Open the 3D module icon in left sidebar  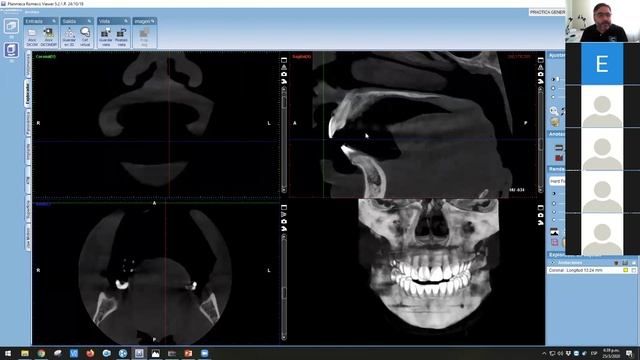11,51
